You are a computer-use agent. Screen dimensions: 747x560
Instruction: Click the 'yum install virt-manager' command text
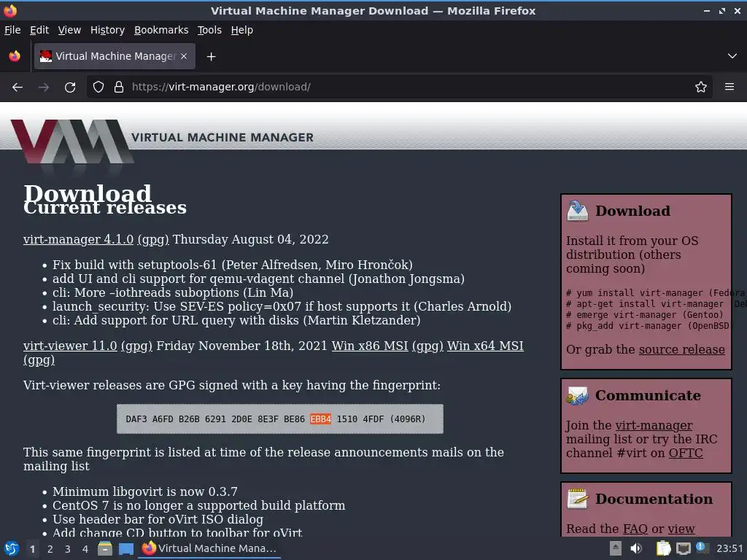pos(655,293)
